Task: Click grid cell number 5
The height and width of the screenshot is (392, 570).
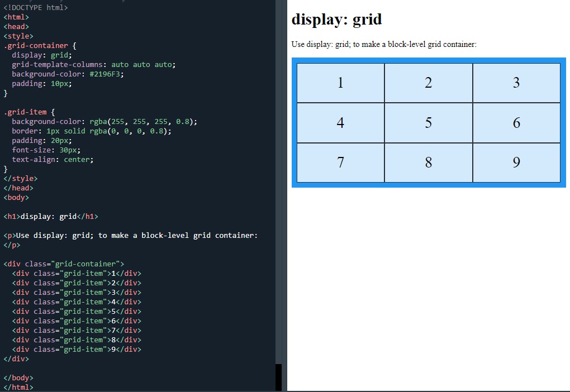Action: click(x=429, y=123)
